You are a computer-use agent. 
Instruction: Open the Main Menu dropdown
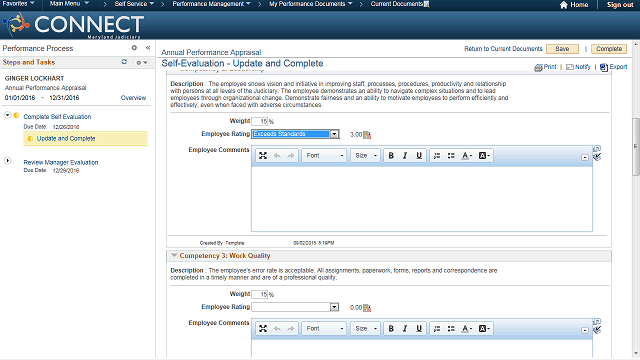click(69, 4)
